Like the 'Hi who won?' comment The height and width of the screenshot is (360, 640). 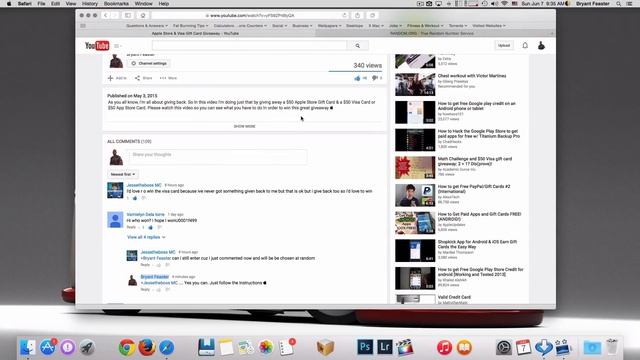pos(151,227)
